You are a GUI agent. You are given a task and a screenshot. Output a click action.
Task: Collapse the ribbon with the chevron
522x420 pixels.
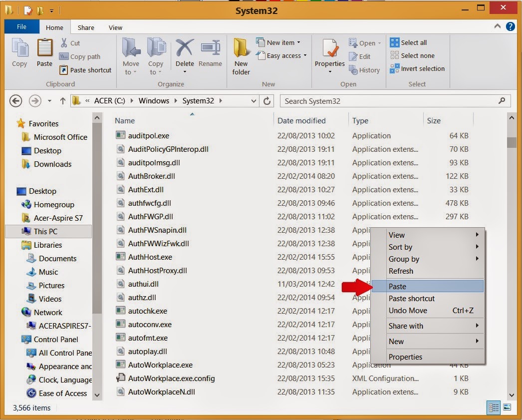click(x=498, y=26)
